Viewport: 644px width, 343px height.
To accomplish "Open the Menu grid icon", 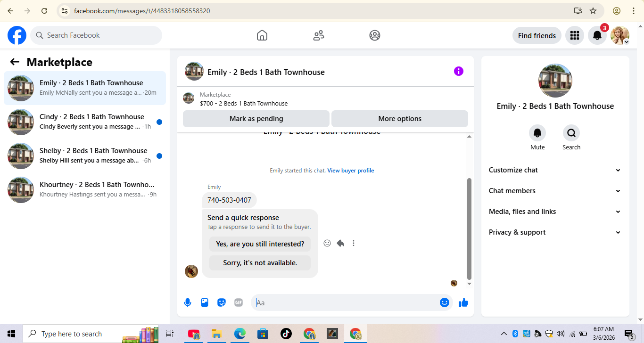I will click(574, 35).
